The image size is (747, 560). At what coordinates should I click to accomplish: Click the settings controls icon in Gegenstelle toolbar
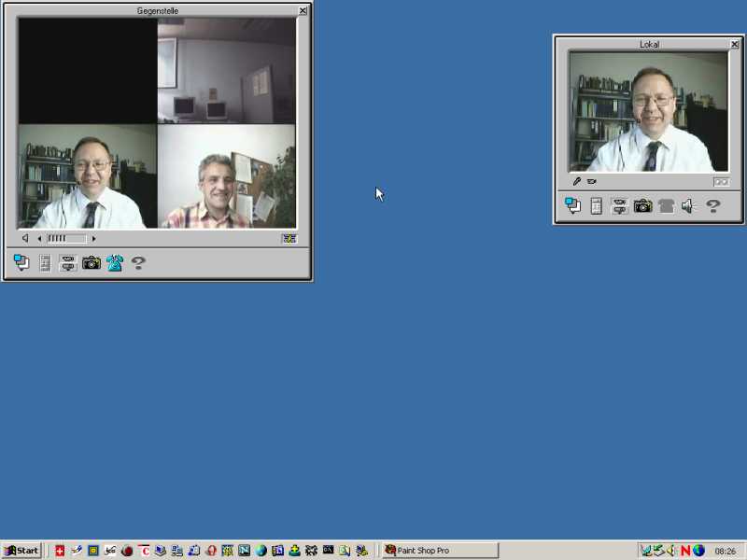click(67, 262)
